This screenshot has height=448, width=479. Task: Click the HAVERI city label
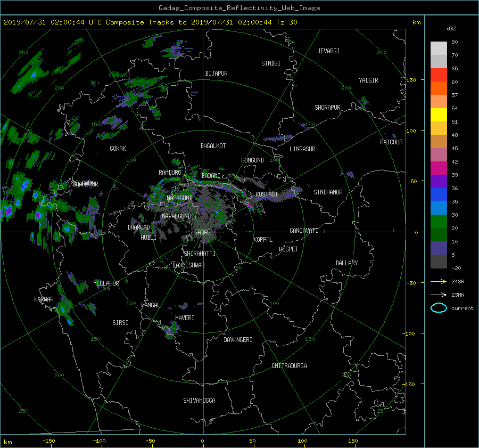click(x=185, y=319)
